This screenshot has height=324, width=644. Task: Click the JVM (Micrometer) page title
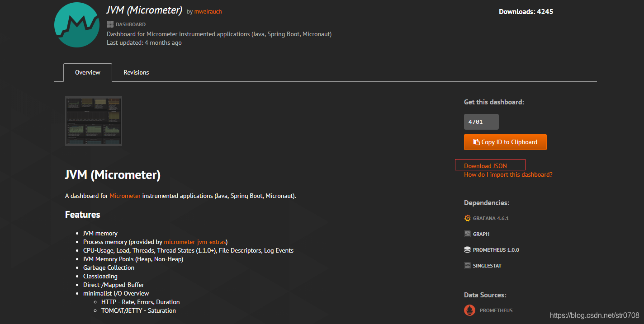144,10
